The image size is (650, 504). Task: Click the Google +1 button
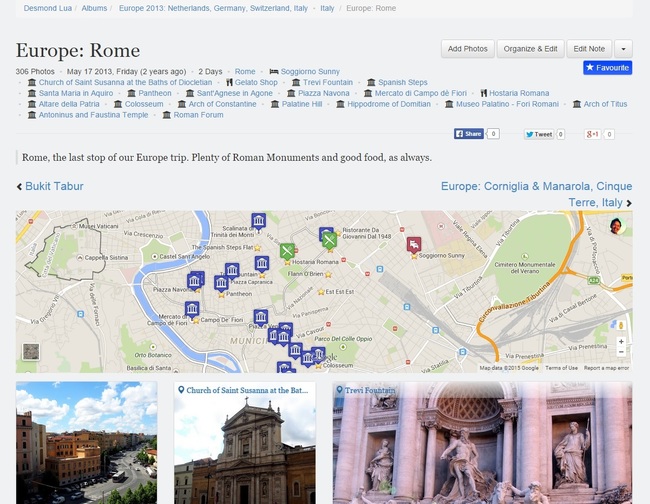592,134
